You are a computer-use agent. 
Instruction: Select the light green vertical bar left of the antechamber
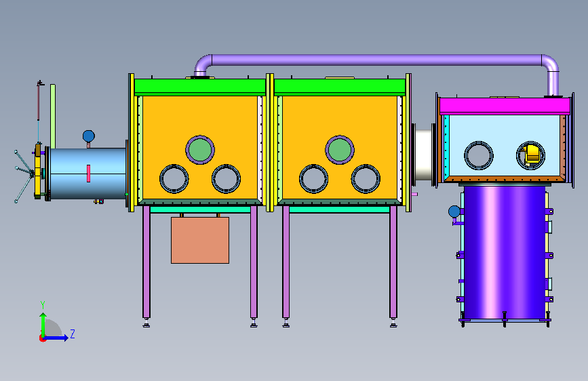[x=53, y=116]
